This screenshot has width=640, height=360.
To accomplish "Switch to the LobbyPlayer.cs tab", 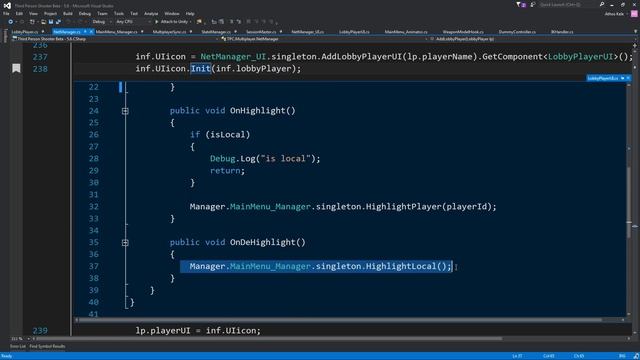I will pos(24,31).
